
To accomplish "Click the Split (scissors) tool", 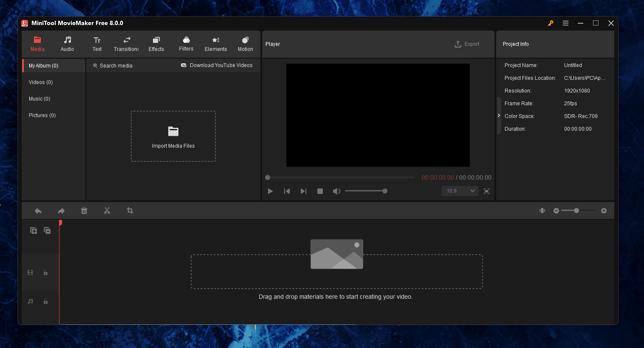I will [x=107, y=210].
